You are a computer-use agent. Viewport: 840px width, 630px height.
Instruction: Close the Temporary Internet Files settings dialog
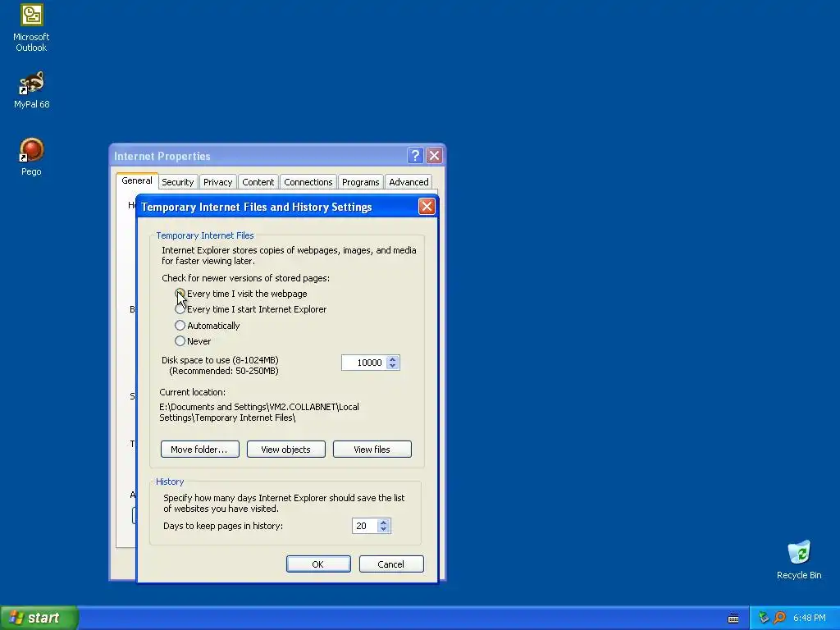[427, 207]
